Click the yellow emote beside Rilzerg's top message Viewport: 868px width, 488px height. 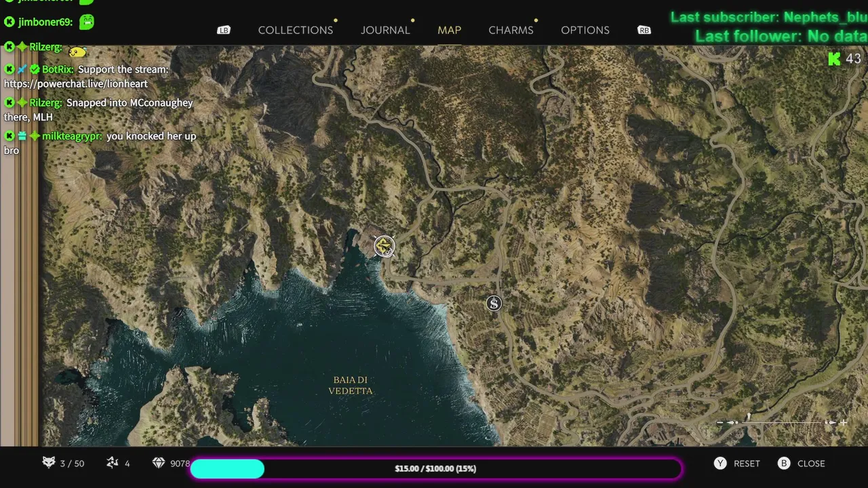[77, 52]
